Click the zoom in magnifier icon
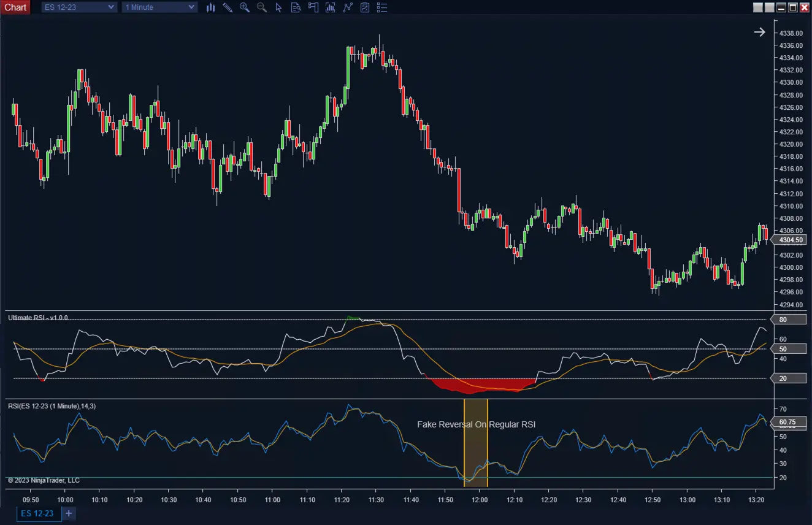 pos(245,7)
